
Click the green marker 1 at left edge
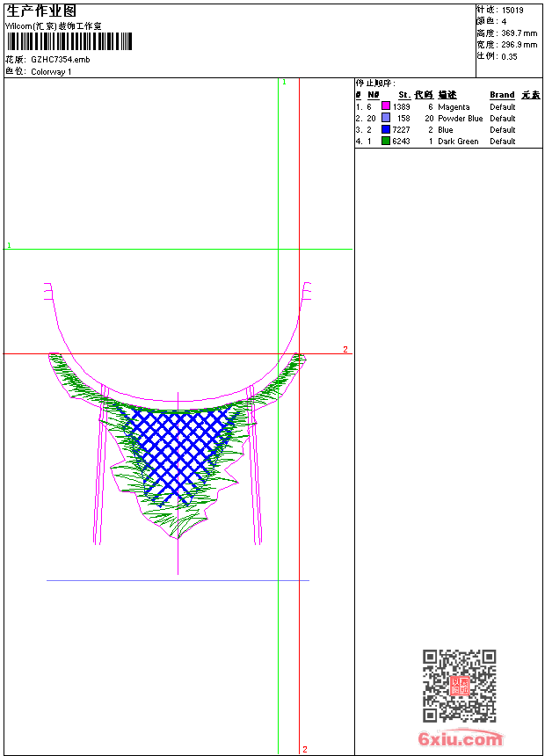pyautogui.click(x=9, y=245)
